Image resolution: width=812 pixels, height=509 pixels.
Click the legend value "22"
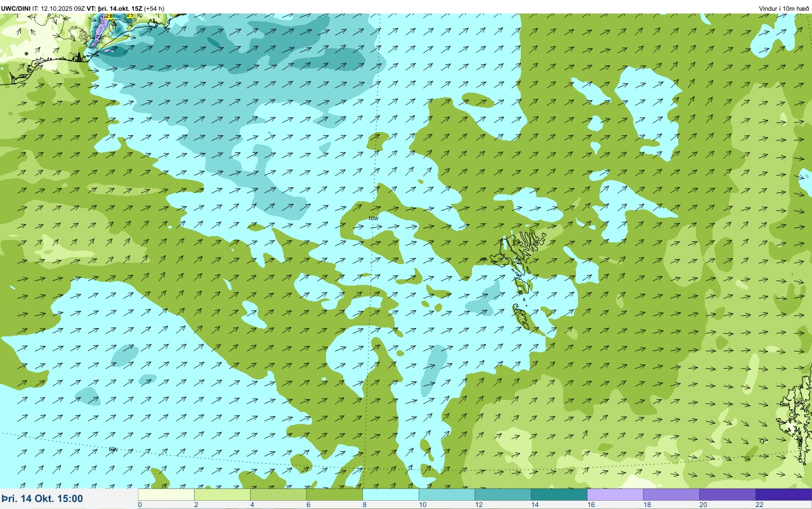click(759, 505)
